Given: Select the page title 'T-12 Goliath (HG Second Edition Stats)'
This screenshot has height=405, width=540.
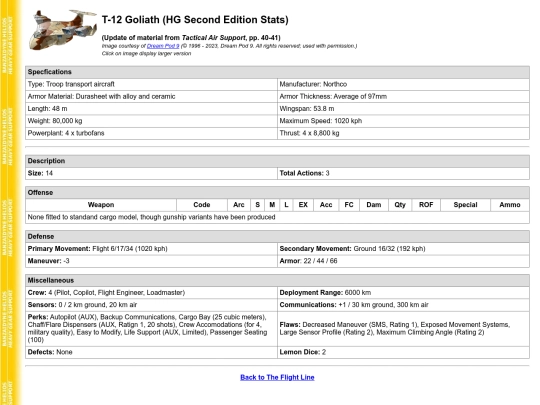Looking at the screenshot, I should point(195,20).
